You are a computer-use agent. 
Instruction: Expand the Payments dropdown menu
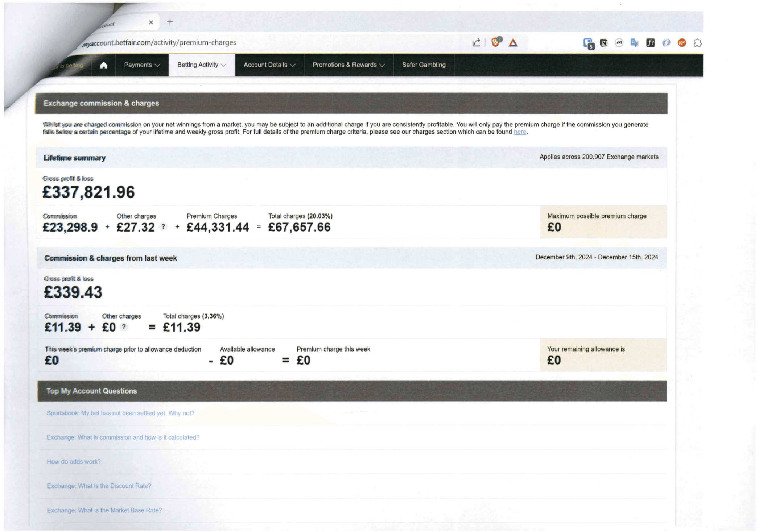pos(142,65)
